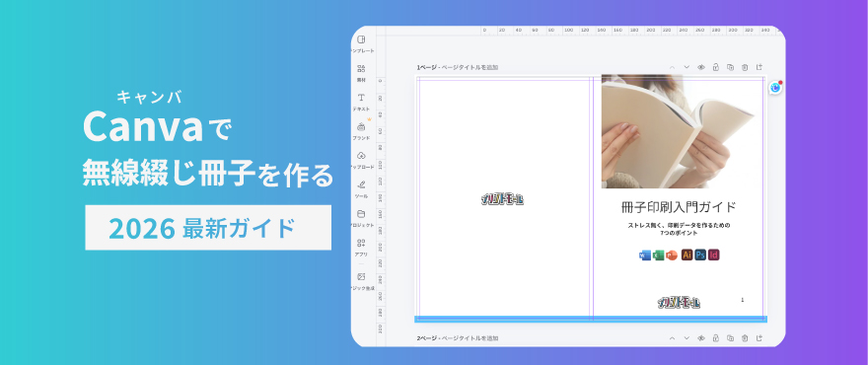Select the Excel icon on the canvas

click(658, 255)
